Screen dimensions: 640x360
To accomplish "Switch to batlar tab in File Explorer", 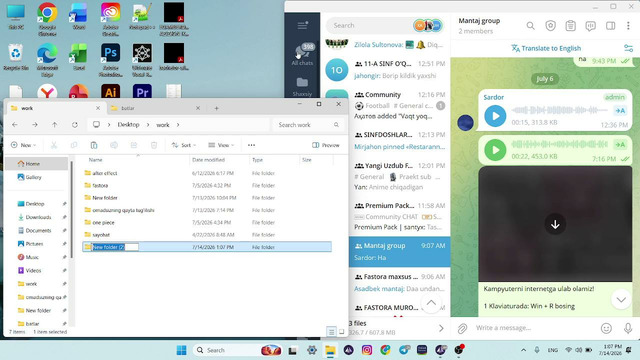I will pos(155,108).
